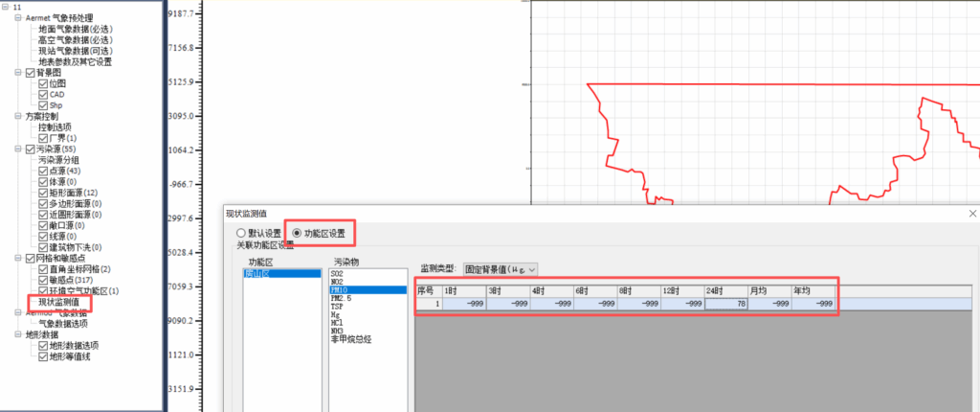
Task: Choose 非甲烷总烃 from the pollutant list
Action: (x=348, y=338)
